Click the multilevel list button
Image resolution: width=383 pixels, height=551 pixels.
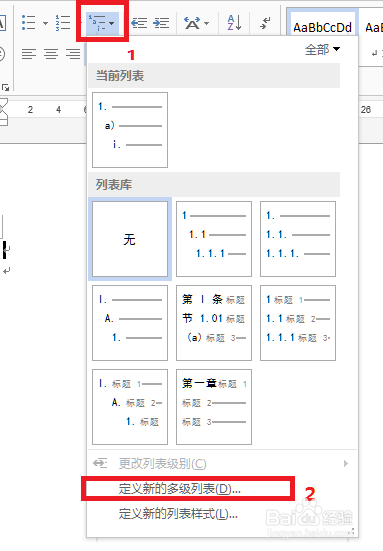pos(102,23)
